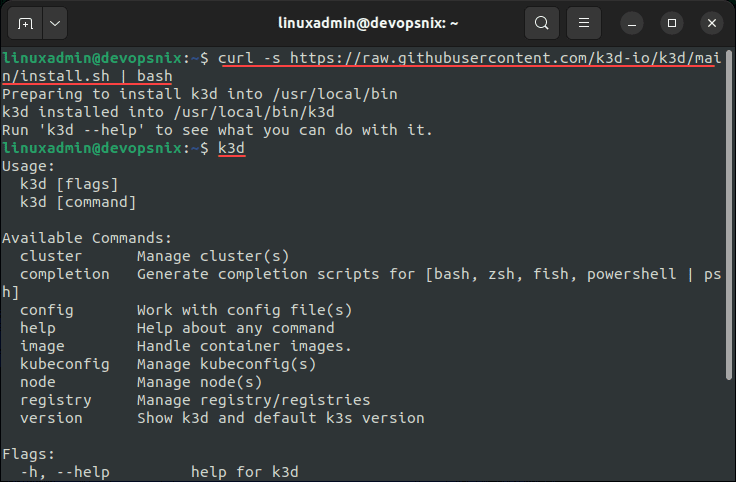
Task: Click the node command entry
Action: (x=38, y=382)
